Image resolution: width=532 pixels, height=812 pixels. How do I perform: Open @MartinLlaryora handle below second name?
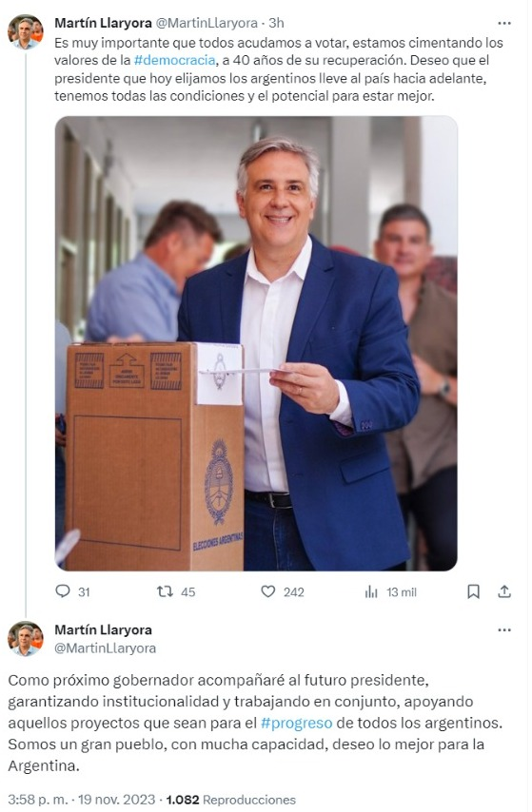106,648
